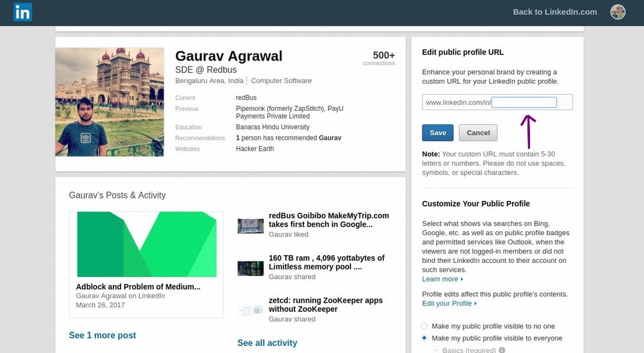This screenshot has width=644, height=353.
Task: Open the redBus Goibibo article thumbnail
Action: point(251,225)
